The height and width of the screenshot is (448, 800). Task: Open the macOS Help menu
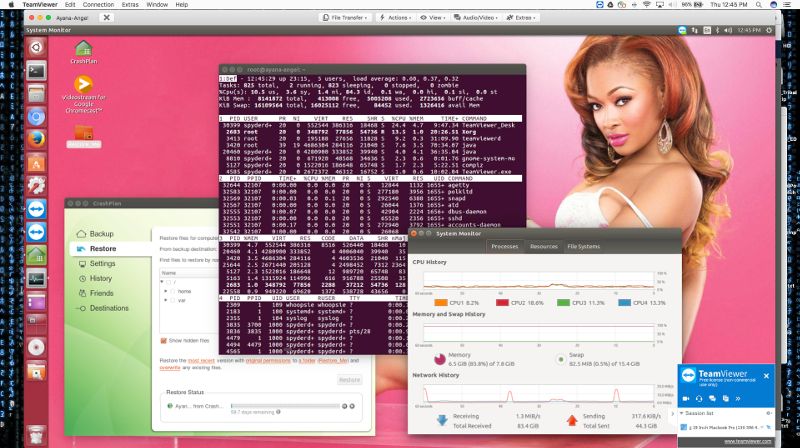tap(182, 5)
